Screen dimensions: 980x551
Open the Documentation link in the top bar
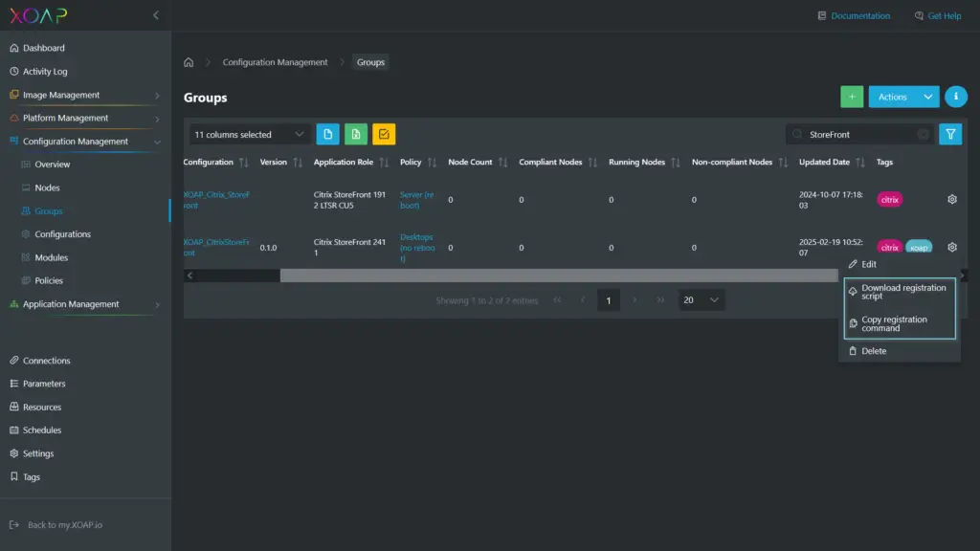tap(859, 15)
